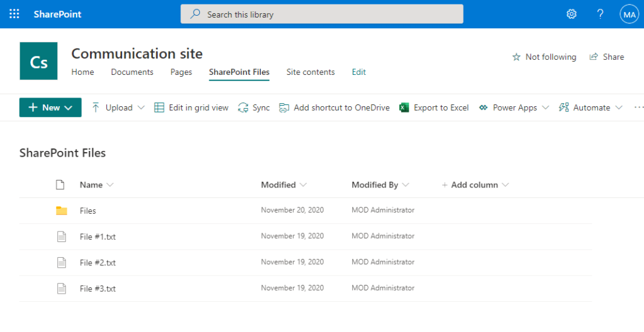Click the Sync circular arrows icon
The height and width of the screenshot is (332, 644).
click(x=243, y=108)
